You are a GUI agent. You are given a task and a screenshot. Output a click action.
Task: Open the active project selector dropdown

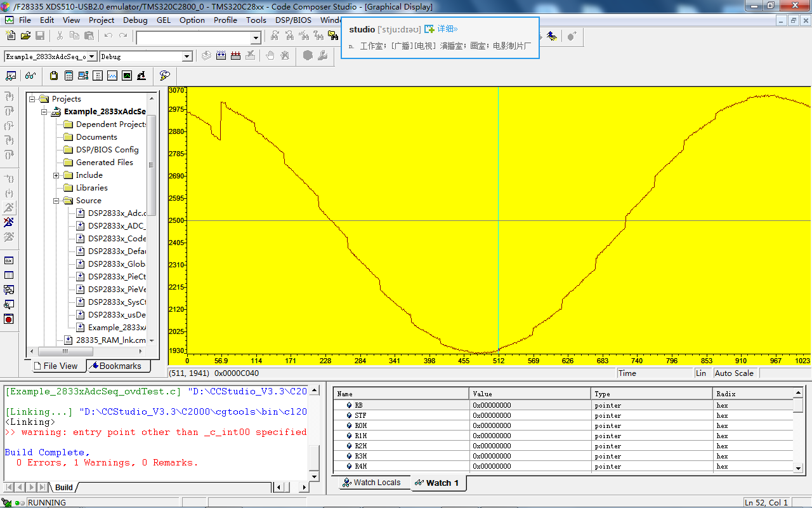92,57
